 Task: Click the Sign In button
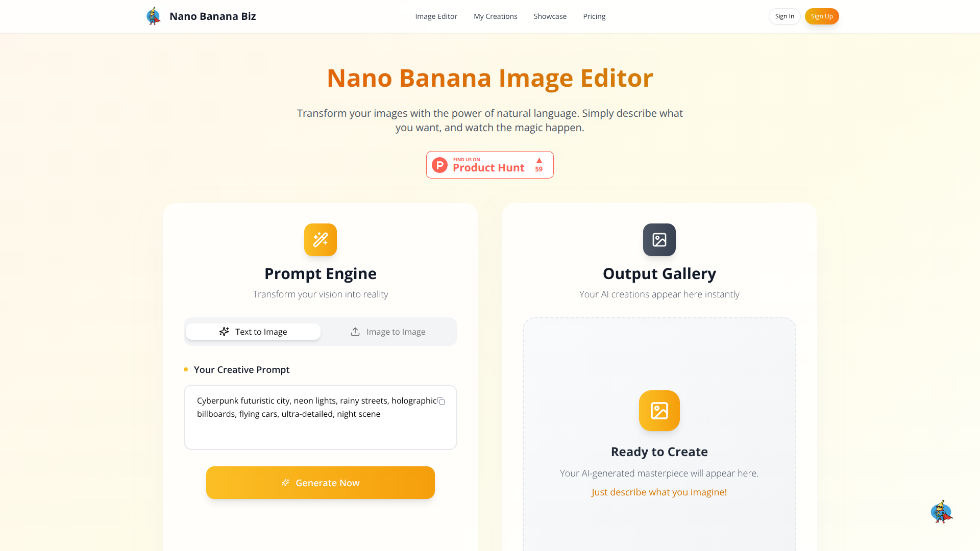coord(785,16)
